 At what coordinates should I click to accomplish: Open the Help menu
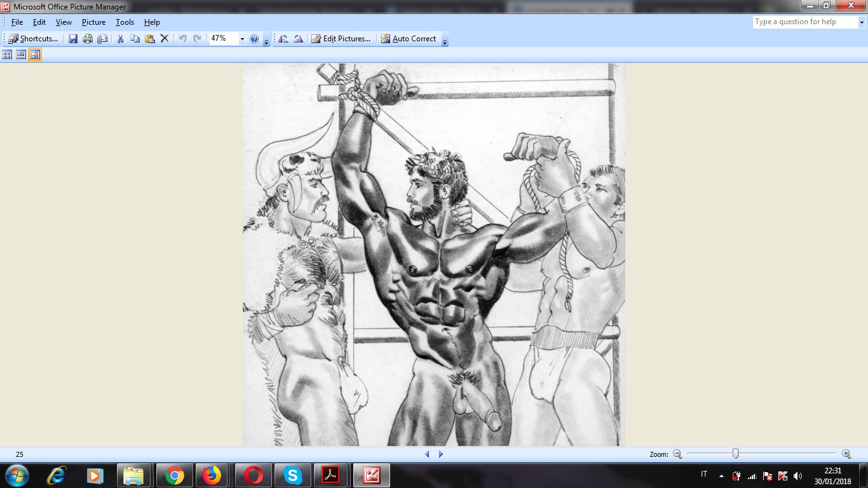pos(152,22)
